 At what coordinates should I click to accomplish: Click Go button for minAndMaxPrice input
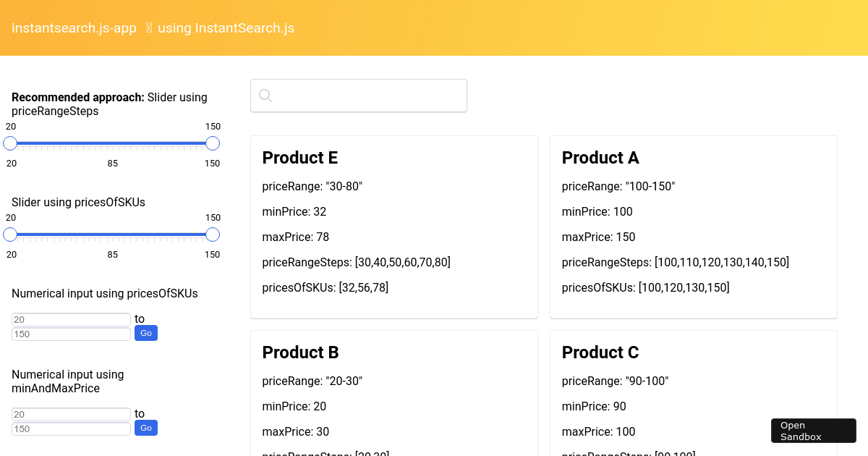click(x=146, y=428)
